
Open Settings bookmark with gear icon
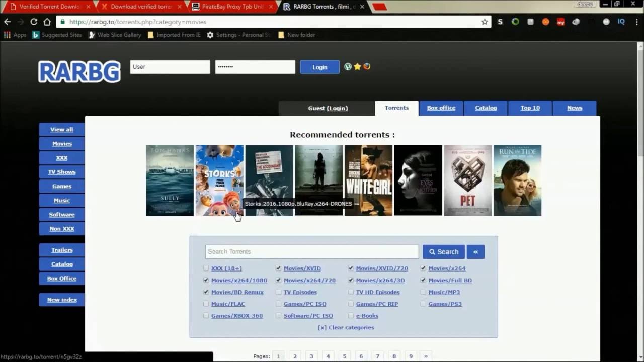pyautogui.click(x=238, y=35)
